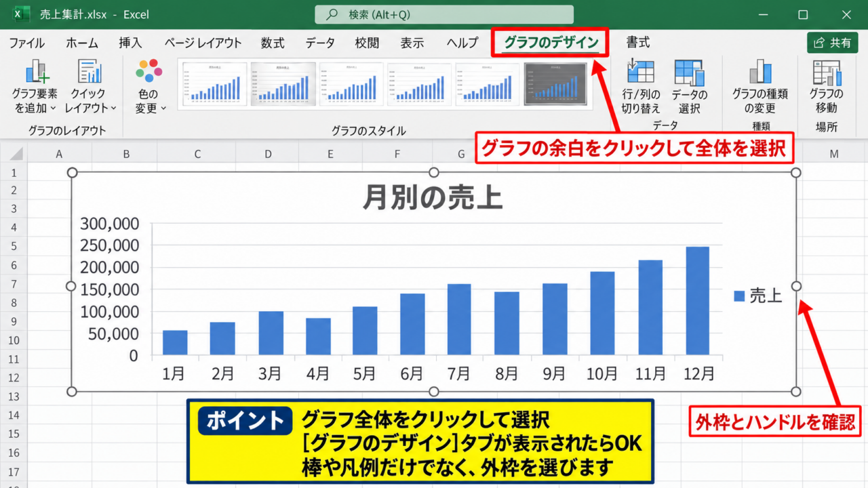Click the 6月 category axis label
The height and width of the screenshot is (488, 868).
click(412, 373)
